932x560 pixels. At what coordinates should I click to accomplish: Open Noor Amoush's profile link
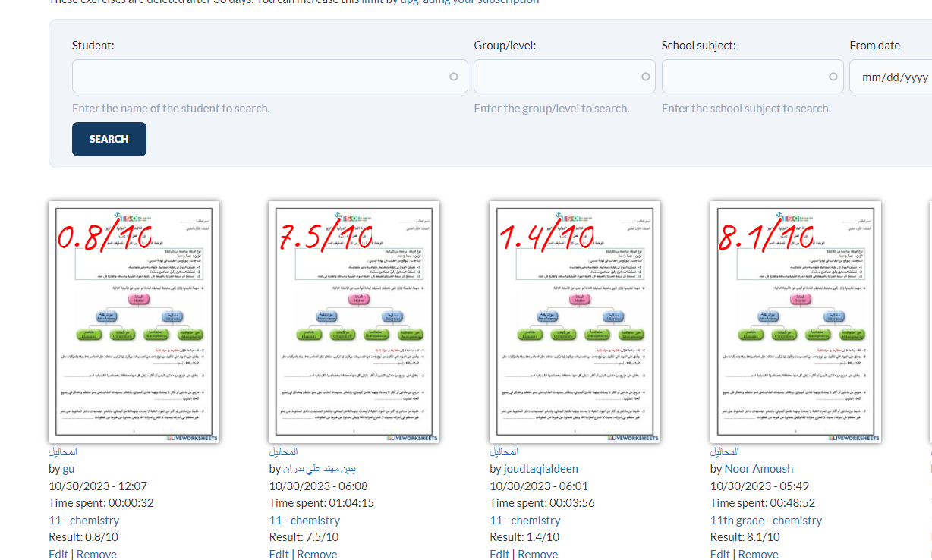(x=758, y=469)
